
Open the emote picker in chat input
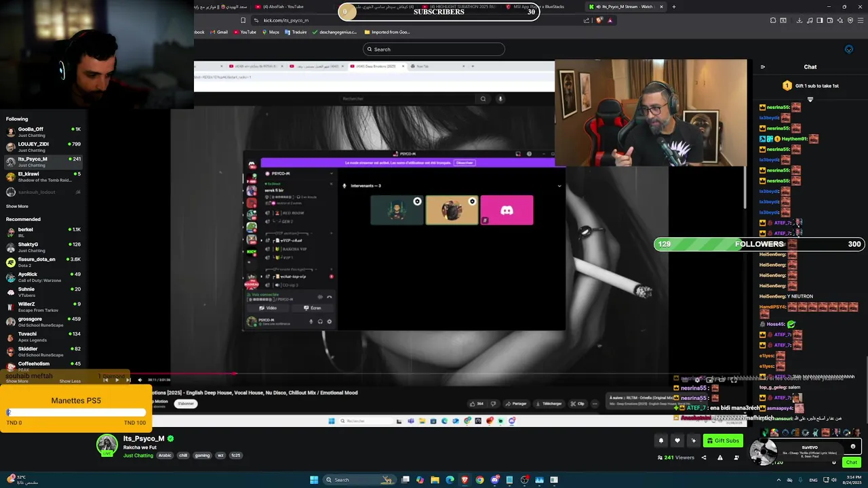point(853,446)
